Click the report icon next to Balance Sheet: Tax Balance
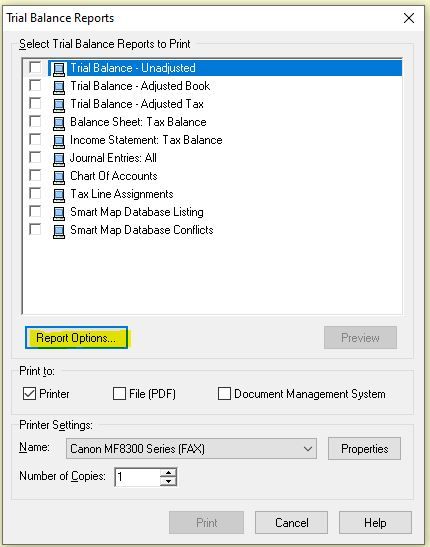This screenshot has width=430, height=547. click(59, 123)
